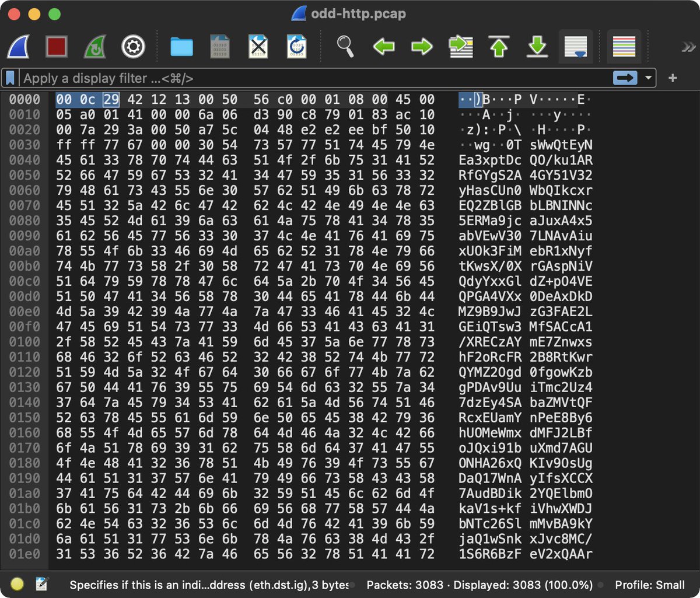Apply display filter arrow button
Viewport: 700px width, 598px height.
tap(625, 78)
